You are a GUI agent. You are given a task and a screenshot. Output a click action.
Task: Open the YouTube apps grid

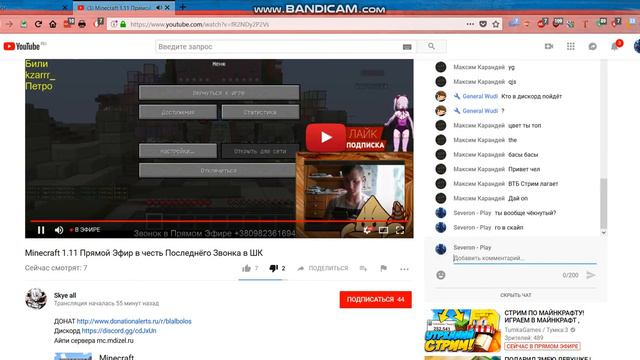[x=571, y=47]
